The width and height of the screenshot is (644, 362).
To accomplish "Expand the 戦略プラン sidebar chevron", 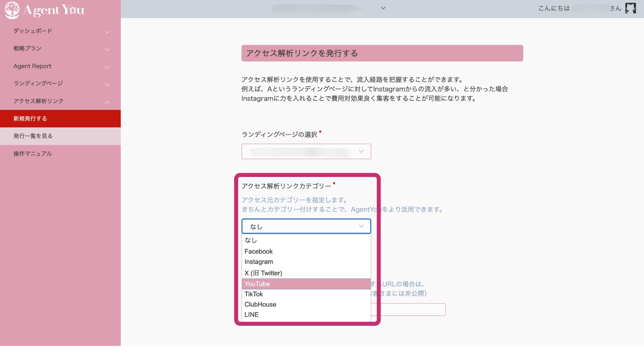I will [x=107, y=50].
